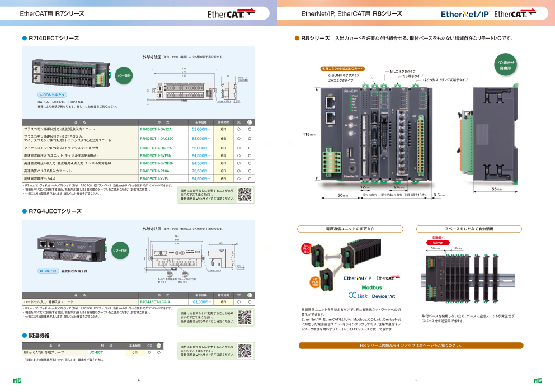The height and width of the screenshot is (392, 555).
Task: Click the EtherCAT logo in left page header
Action: pos(231,13)
